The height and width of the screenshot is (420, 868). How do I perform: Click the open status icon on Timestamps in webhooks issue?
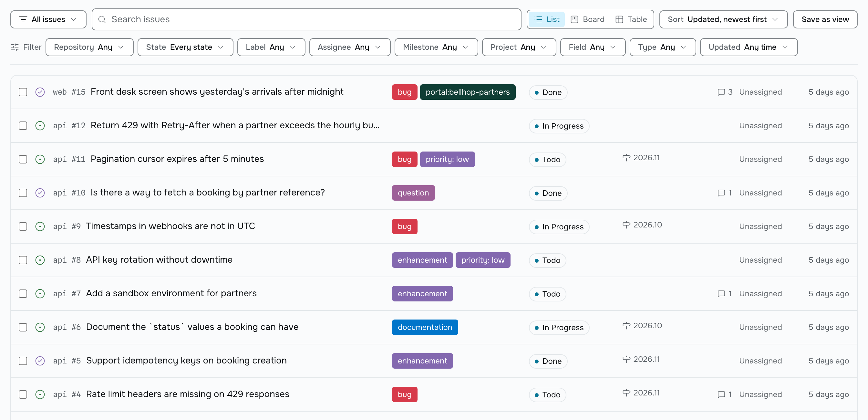coord(40,226)
